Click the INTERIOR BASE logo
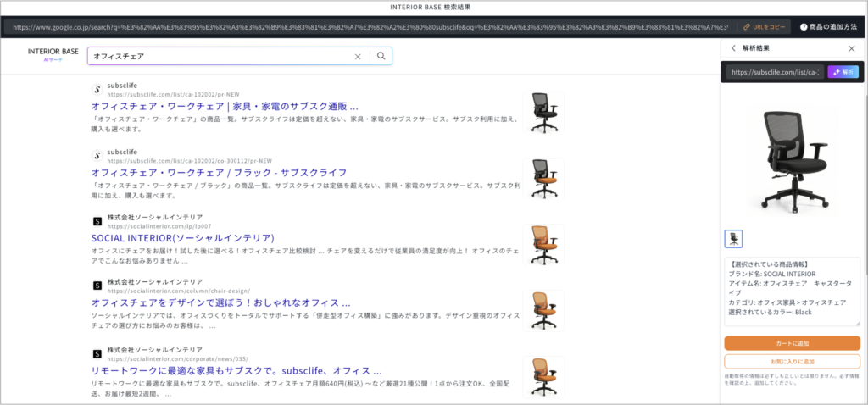Screen dimensions: 868x405 coord(53,53)
